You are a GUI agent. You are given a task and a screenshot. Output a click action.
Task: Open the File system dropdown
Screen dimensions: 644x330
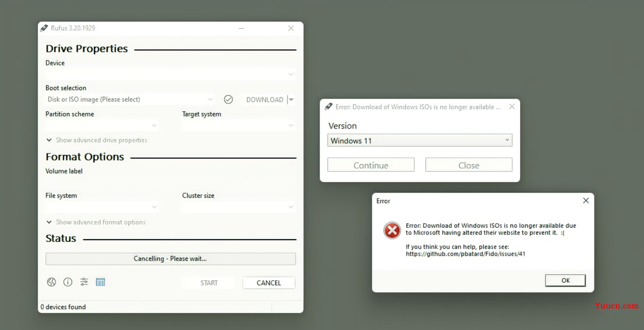pos(102,207)
